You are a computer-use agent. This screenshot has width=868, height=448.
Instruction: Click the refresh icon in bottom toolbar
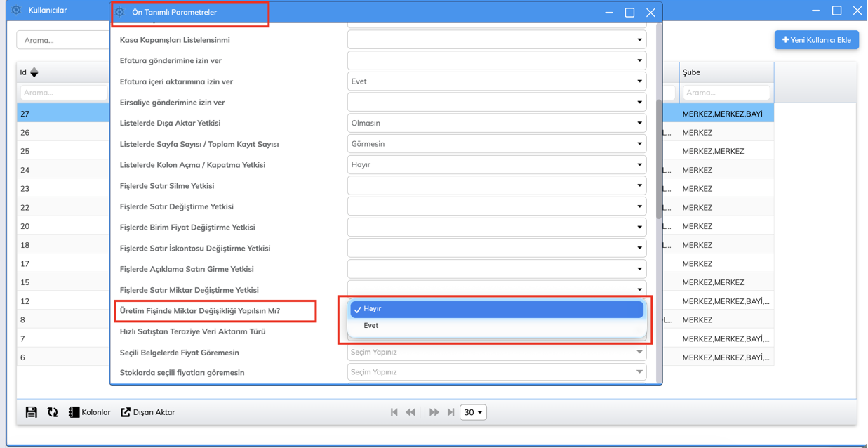[x=53, y=412]
